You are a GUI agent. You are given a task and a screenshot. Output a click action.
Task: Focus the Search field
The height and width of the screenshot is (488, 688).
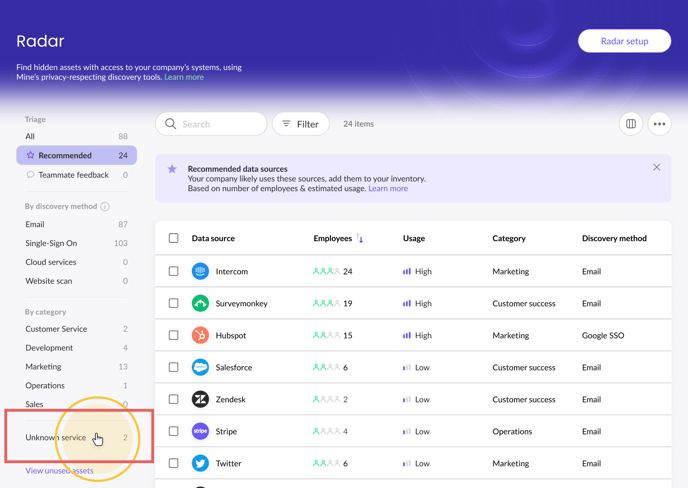[211, 124]
